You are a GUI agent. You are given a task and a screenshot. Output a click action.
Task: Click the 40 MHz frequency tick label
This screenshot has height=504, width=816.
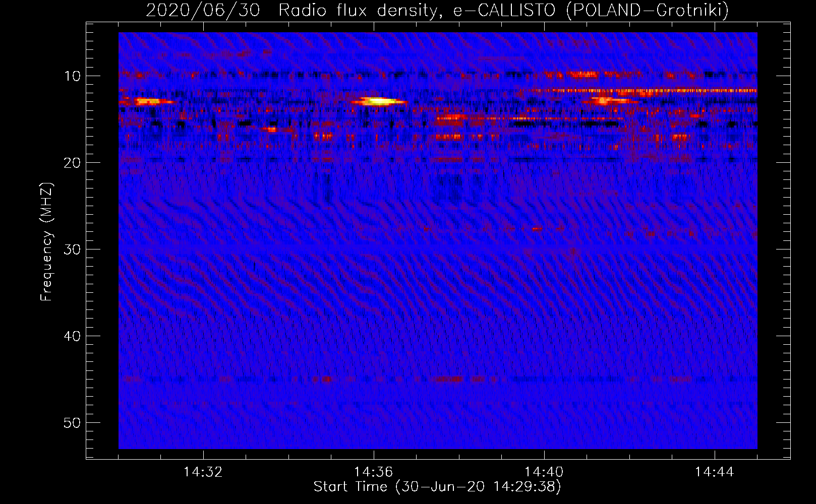coord(73,336)
